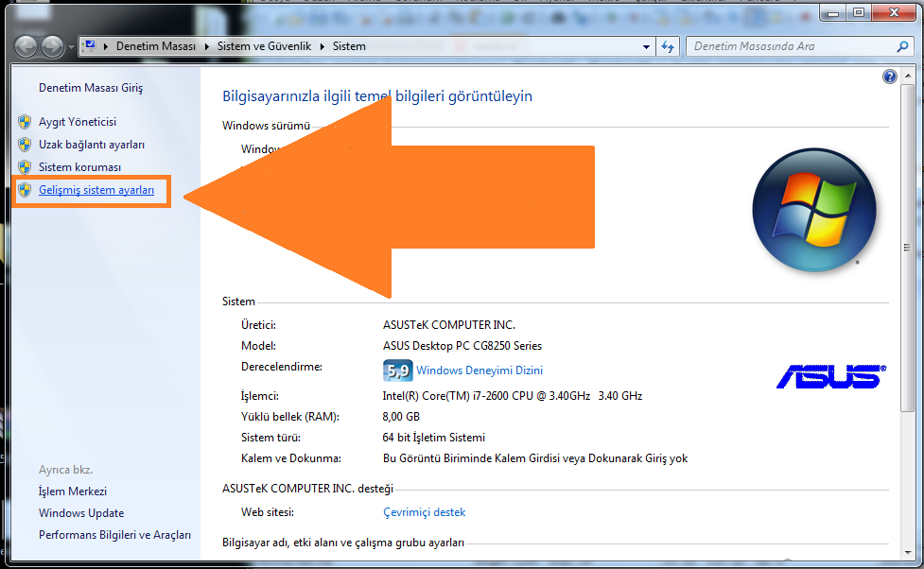Viewport: 924px width, 569px height.
Task: Minimize the Sistem window
Action: coord(832,12)
